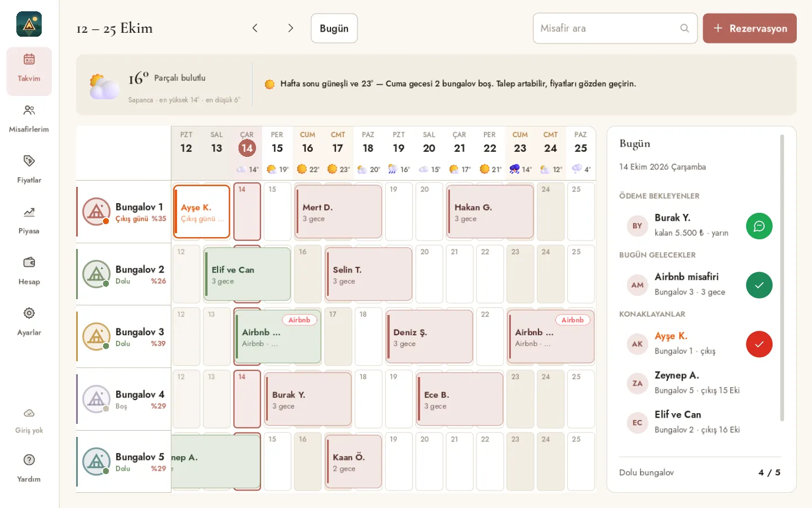Create a new Rezervasyon
The image size is (812, 508).
click(749, 28)
